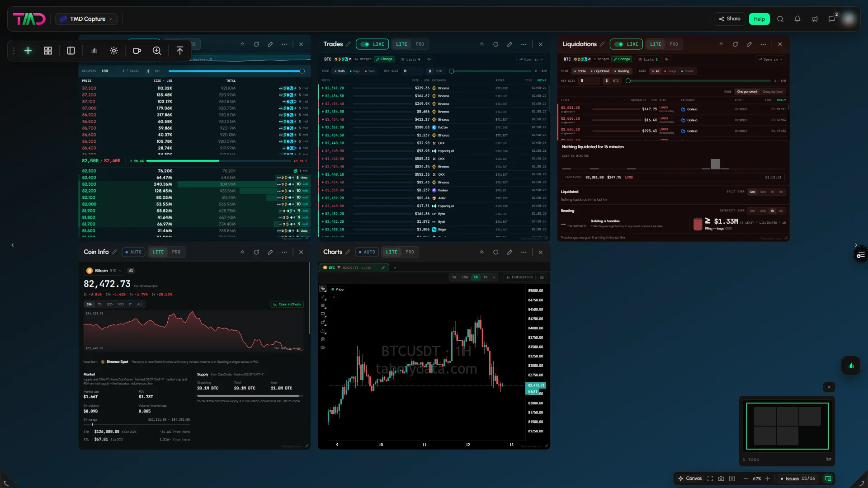Screen dimensions: 868x488
Task: Click the Liquidations sound speaker icon
Action: pos(667,59)
